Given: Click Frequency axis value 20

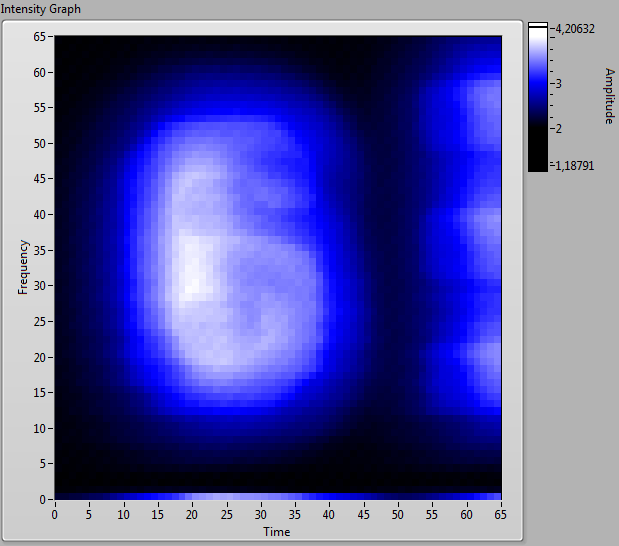Looking at the screenshot, I should [x=39, y=358].
